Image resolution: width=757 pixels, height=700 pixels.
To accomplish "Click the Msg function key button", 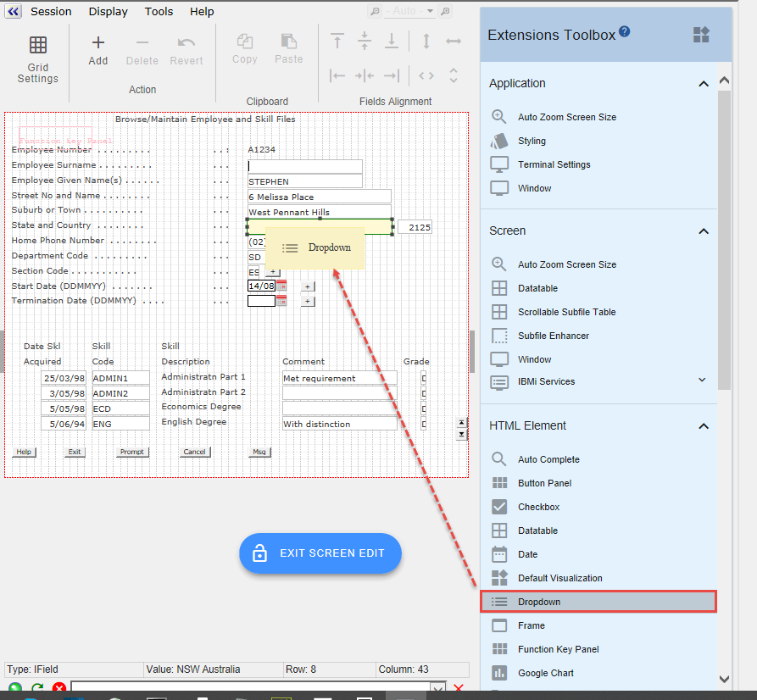I will (259, 452).
